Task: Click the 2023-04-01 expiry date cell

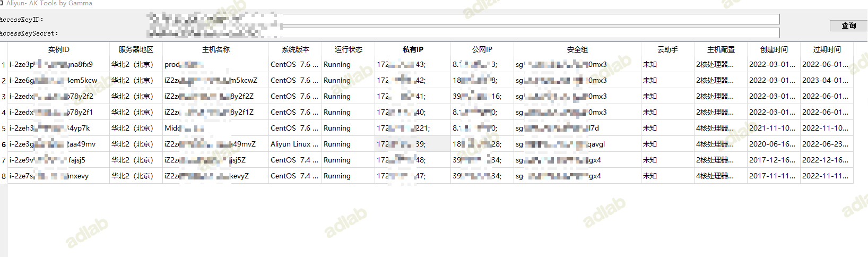Action: pos(826,80)
